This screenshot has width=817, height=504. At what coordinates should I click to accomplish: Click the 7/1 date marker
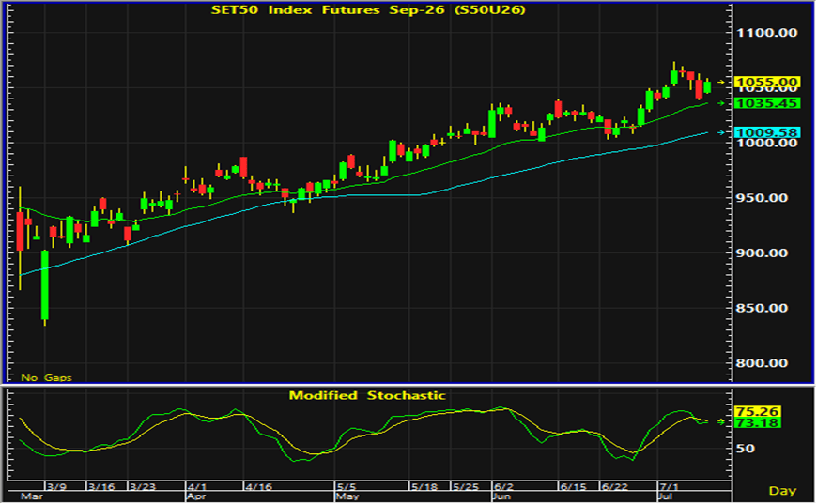[670, 487]
